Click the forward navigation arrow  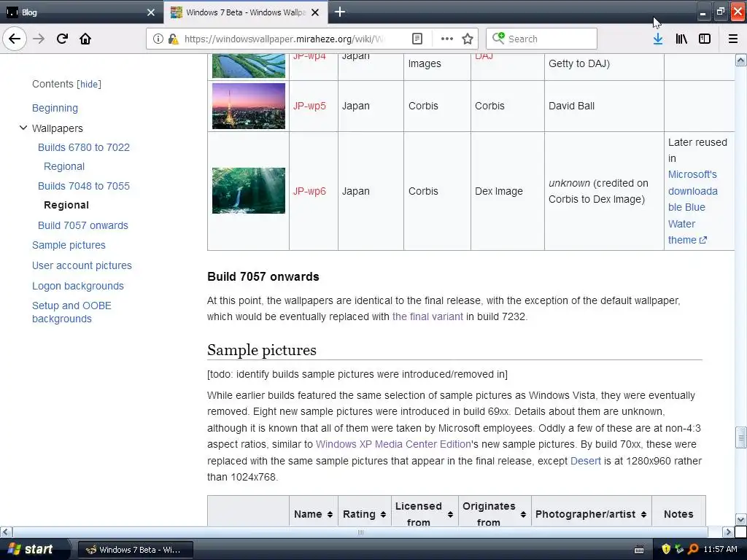(39, 39)
